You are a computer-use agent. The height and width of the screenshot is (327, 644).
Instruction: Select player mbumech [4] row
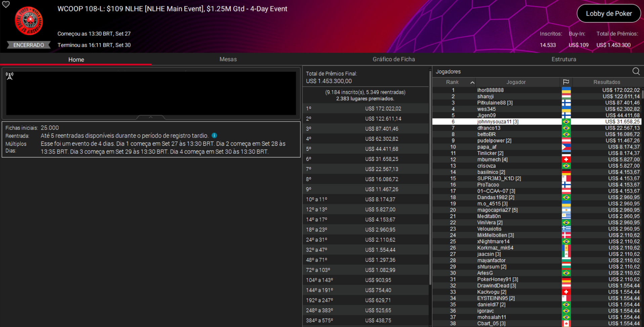536,159
